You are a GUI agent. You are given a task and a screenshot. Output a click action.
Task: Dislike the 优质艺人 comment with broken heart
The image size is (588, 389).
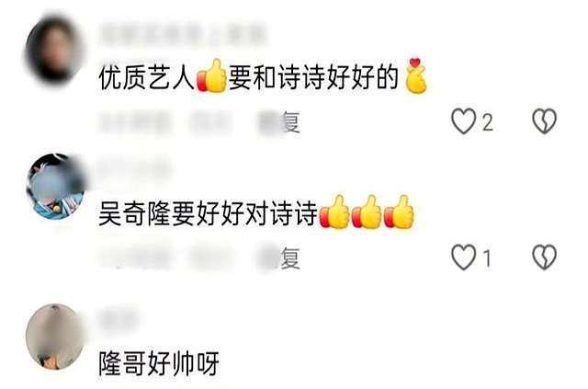545,121
